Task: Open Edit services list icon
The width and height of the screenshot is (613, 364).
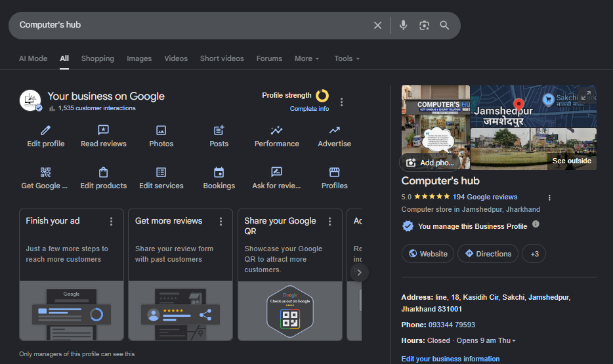Action: click(161, 172)
